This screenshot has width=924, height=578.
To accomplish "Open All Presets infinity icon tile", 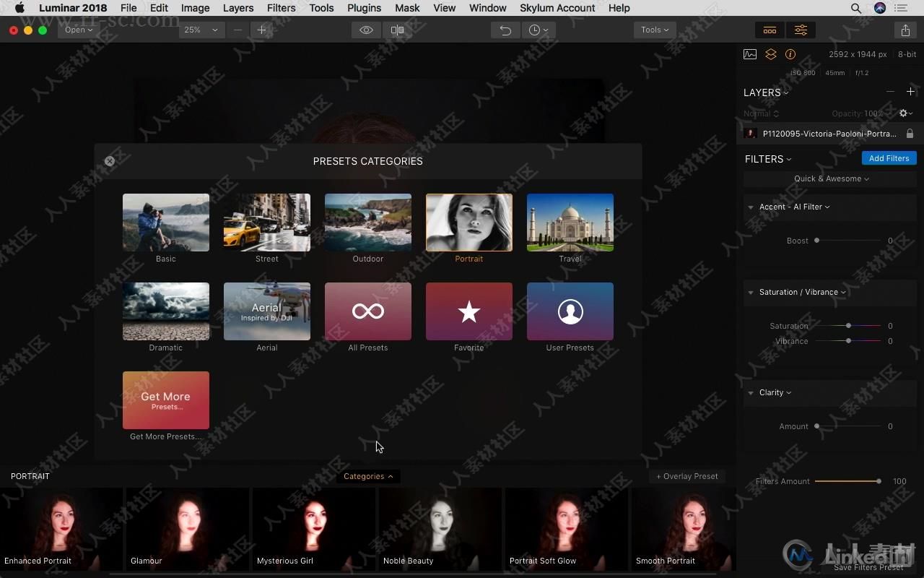I will tap(368, 311).
